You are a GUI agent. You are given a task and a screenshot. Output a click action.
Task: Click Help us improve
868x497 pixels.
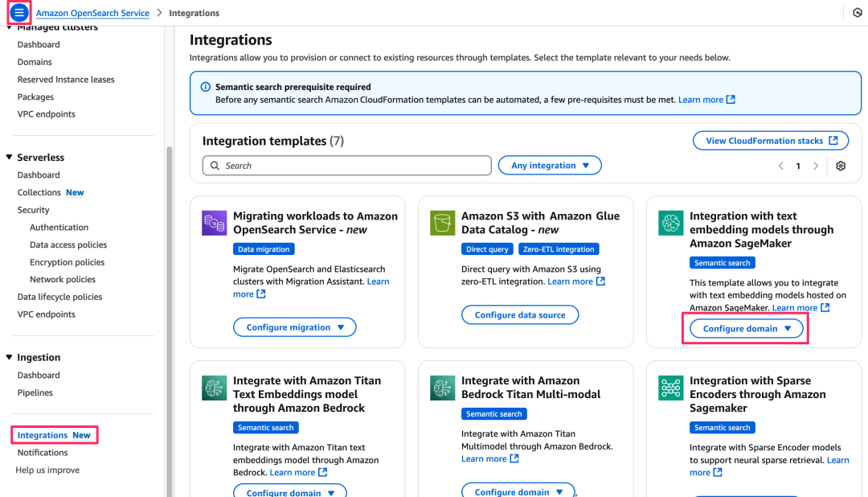pos(47,470)
